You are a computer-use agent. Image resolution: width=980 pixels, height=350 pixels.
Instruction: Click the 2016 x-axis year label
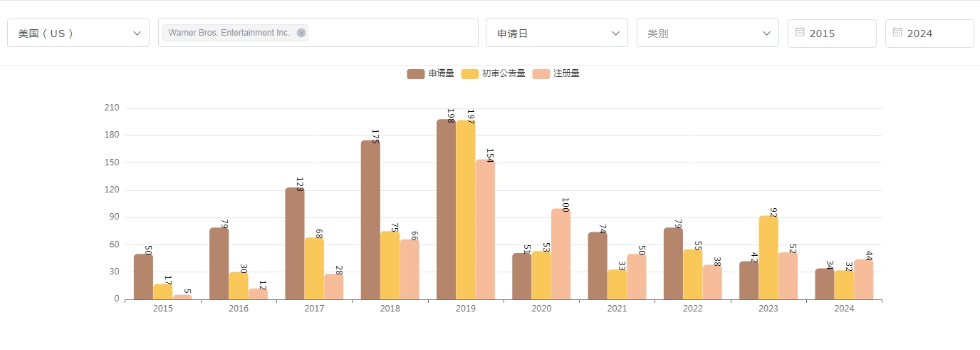coord(239,309)
